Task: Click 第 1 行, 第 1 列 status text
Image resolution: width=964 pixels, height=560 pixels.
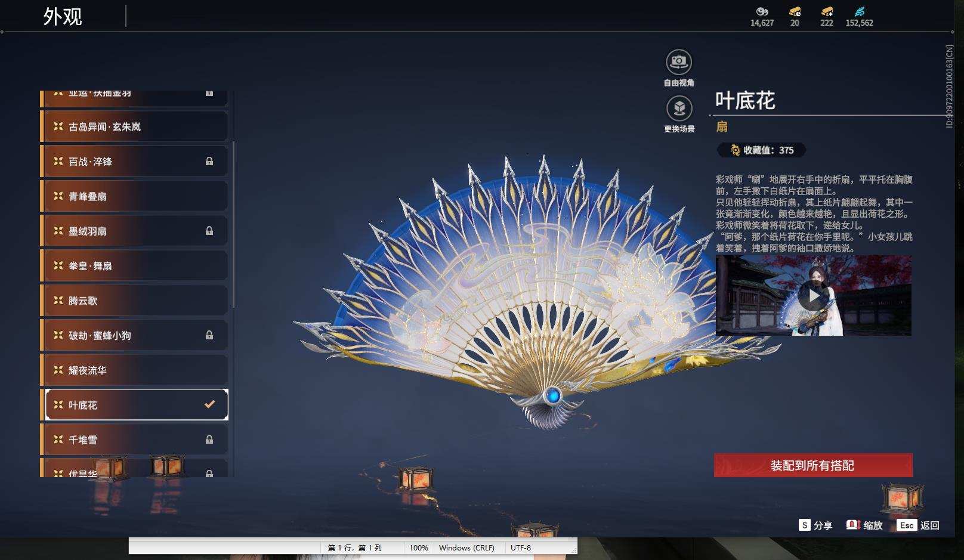Action: point(354,547)
